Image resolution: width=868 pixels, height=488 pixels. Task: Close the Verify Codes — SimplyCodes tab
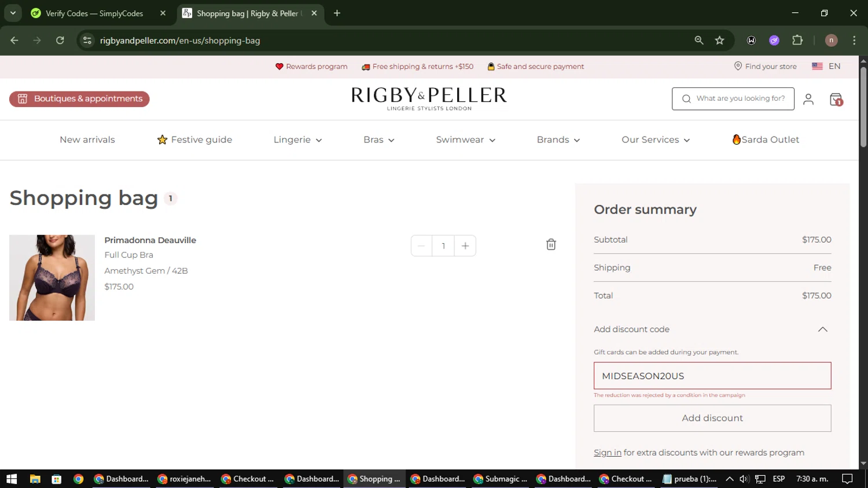point(163,13)
